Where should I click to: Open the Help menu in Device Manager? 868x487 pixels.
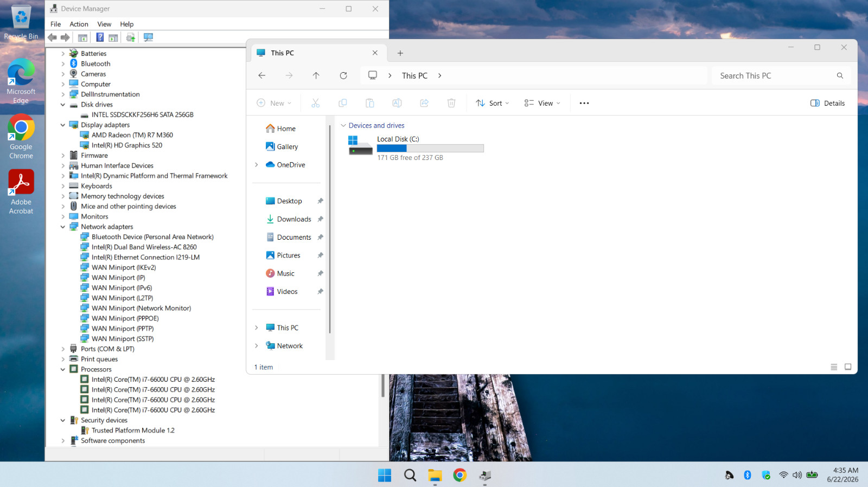[x=126, y=24]
